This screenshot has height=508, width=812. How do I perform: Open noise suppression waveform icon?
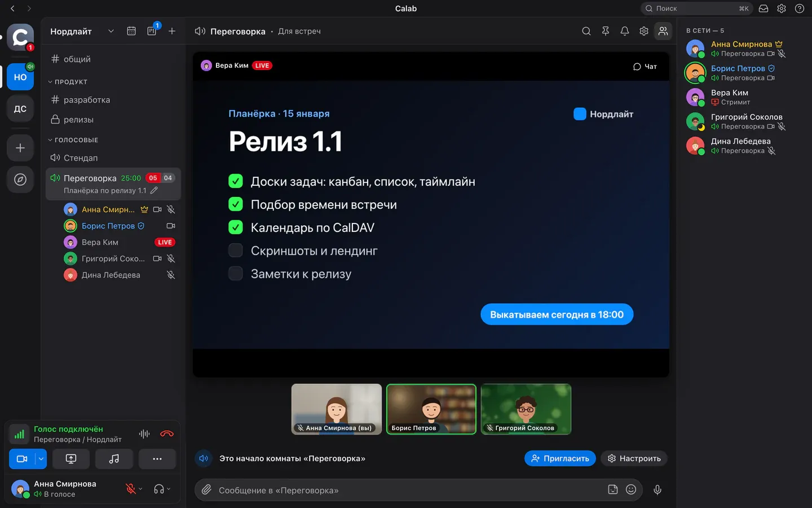pos(144,434)
